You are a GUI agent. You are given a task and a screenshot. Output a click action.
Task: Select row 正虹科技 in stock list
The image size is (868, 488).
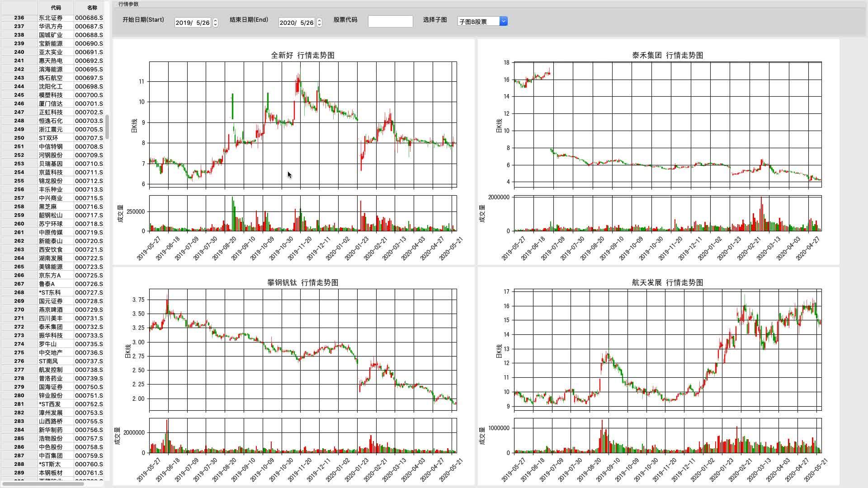[52, 112]
